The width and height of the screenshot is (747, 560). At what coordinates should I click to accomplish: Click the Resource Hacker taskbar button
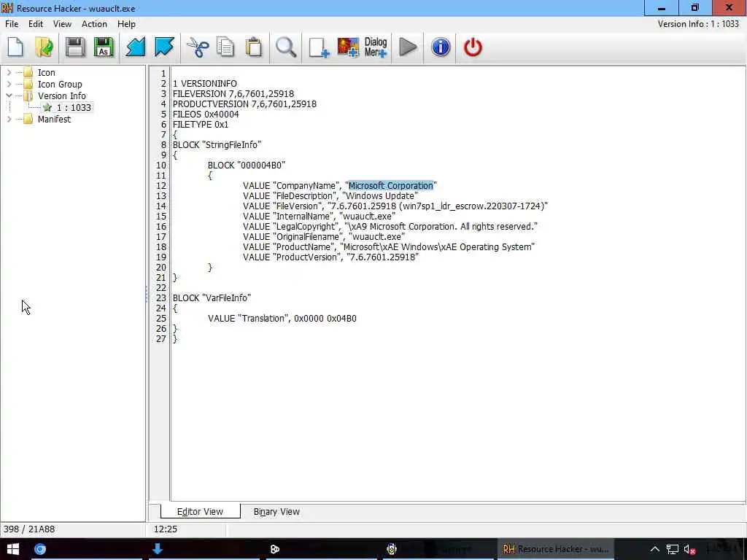(x=555, y=549)
